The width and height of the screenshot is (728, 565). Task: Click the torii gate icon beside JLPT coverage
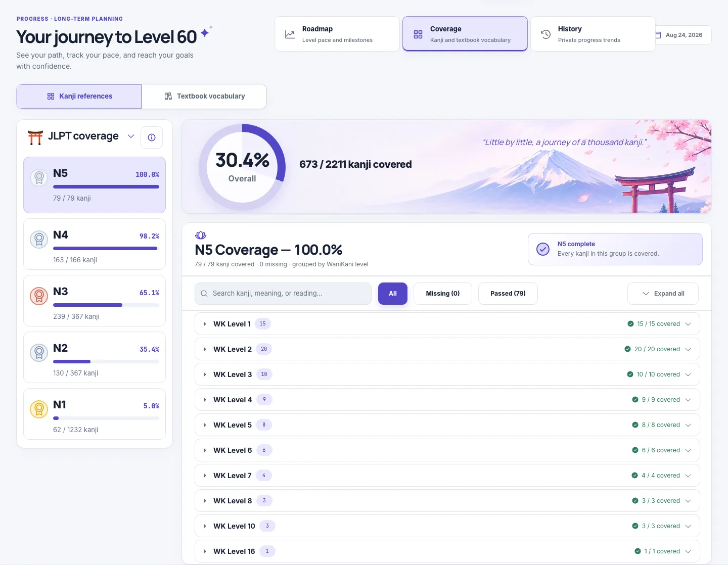tap(35, 137)
